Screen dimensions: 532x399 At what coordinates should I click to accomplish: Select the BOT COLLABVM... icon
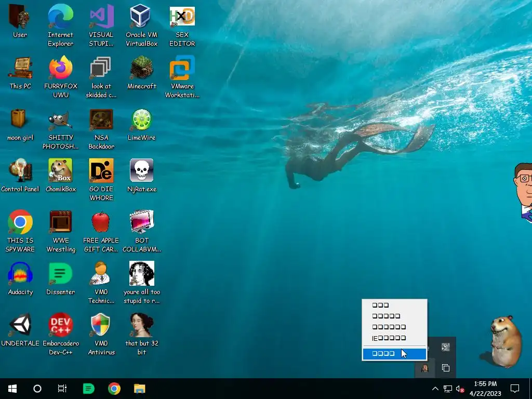coord(141,231)
